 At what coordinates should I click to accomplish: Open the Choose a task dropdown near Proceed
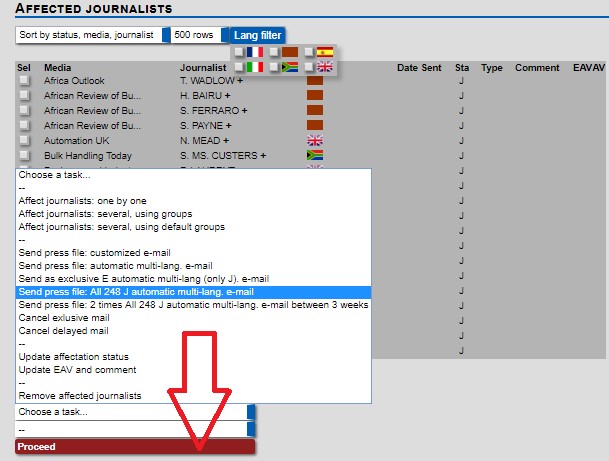point(135,411)
